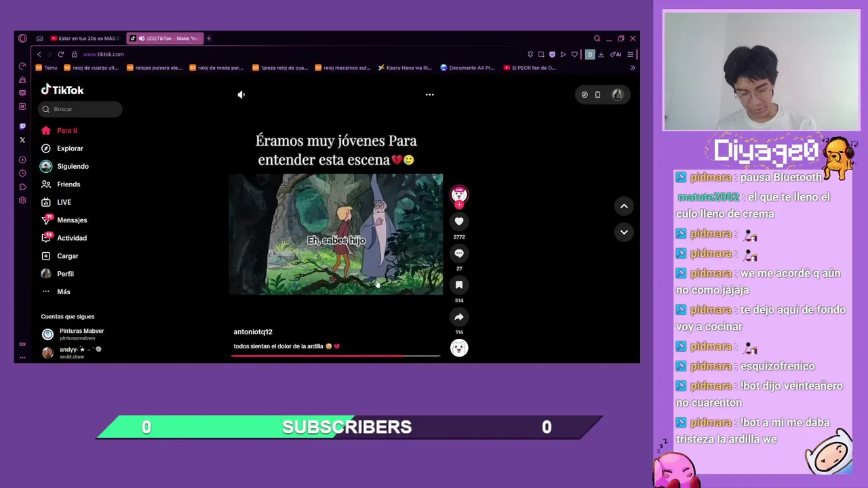The width and height of the screenshot is (868, 488).
Task: Seek within the red video progress bar
Action: [x=336, y=356]
